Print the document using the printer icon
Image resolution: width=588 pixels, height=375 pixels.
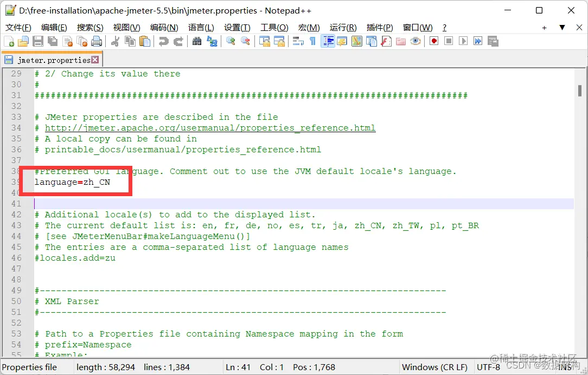point(97,41)
